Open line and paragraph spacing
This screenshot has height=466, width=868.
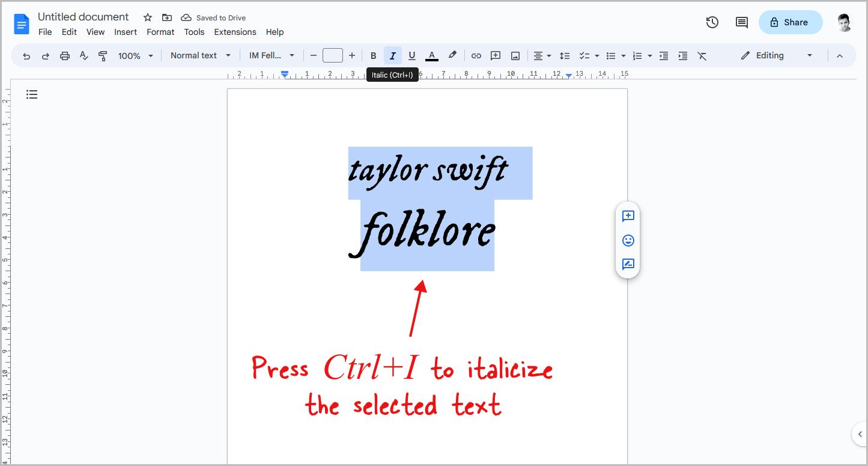565,56
